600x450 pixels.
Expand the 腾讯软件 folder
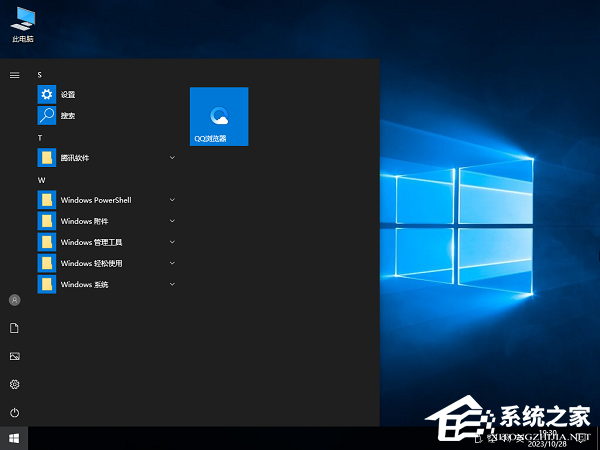(105, 158)
